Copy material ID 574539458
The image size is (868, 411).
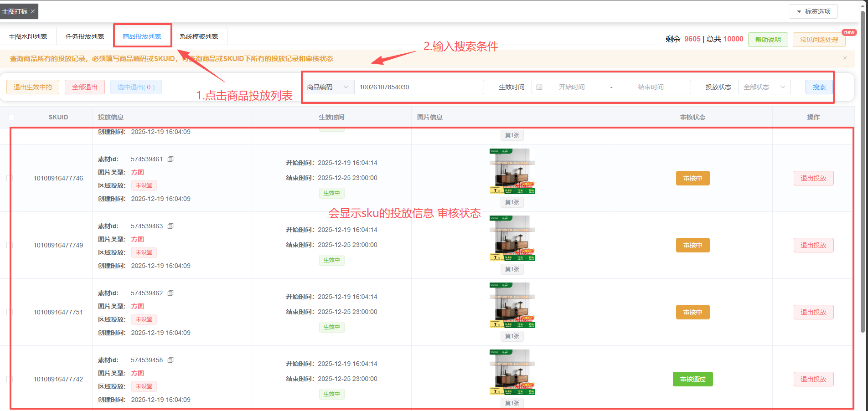pos(170,360)
